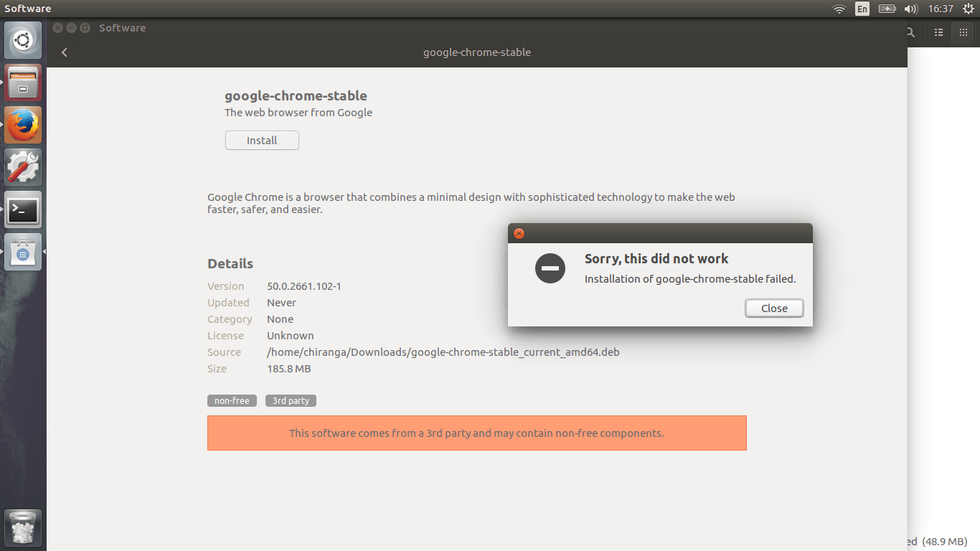The height and width of the screenshot is (551, 980).
Task: Click the Updated value Never
Action: point(282,303)
